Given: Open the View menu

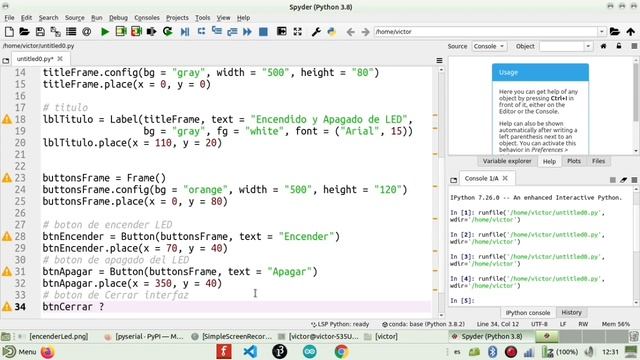Looking at the screenshot, I should (223, 18).
